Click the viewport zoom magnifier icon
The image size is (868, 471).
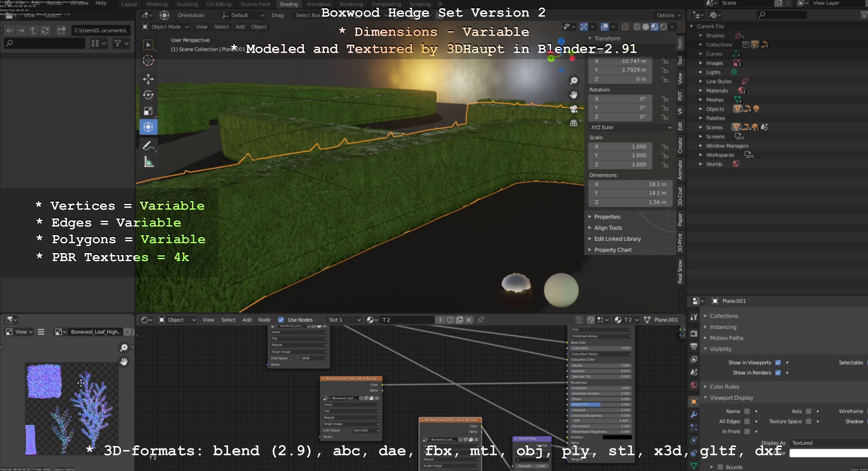pyautogui.click(x=573, y=81)
